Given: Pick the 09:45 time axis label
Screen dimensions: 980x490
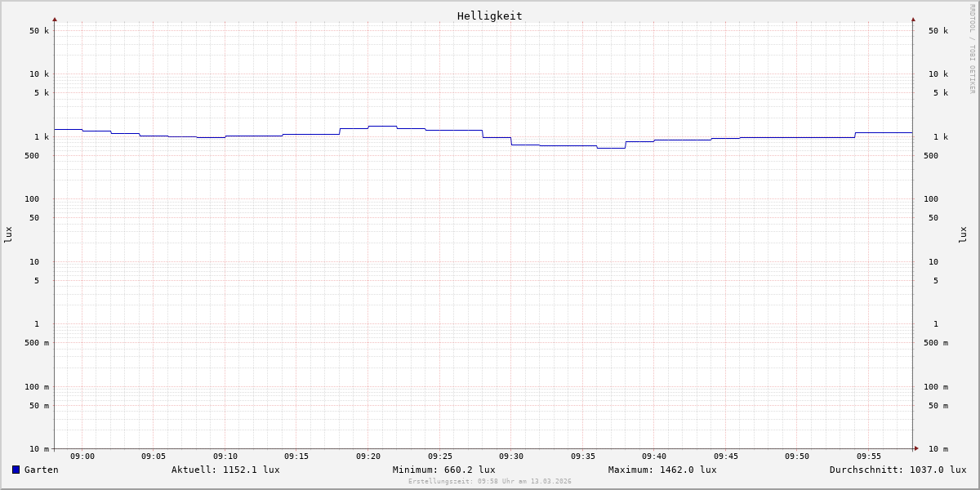Looking at the screenshot, I should [726, 457].
